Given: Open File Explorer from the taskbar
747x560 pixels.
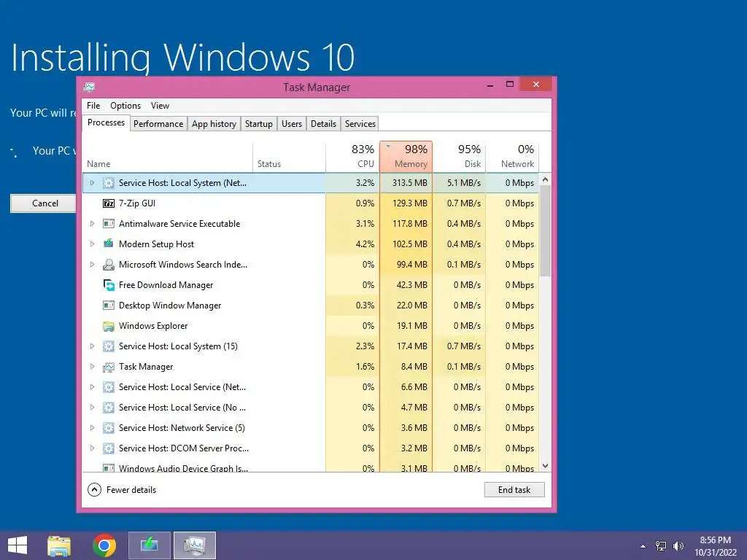Looking at the screenshot, I should (x=59, y=545).
